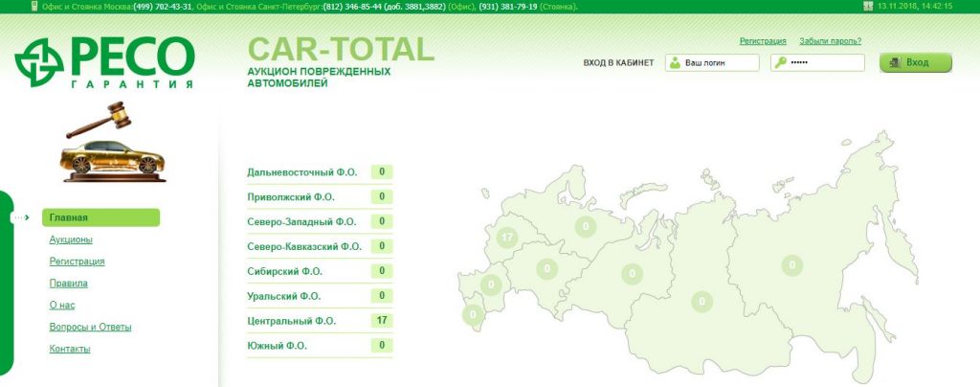Select Дальневосточный Ф.О. in the district list
The height and width of the screenshot is (387, 980).
(x=301, y=171)
